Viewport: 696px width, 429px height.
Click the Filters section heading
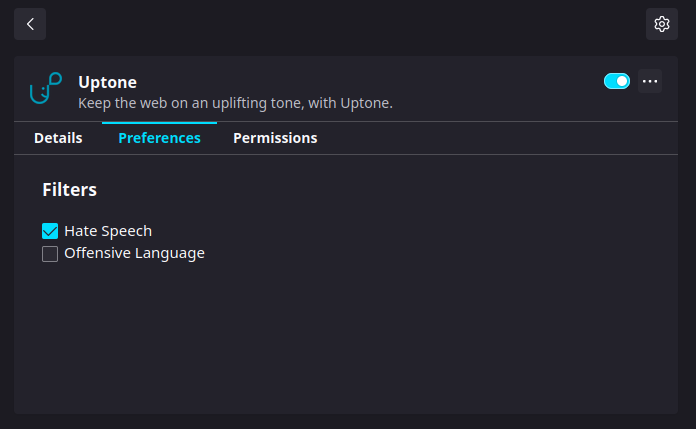point(69,189)
